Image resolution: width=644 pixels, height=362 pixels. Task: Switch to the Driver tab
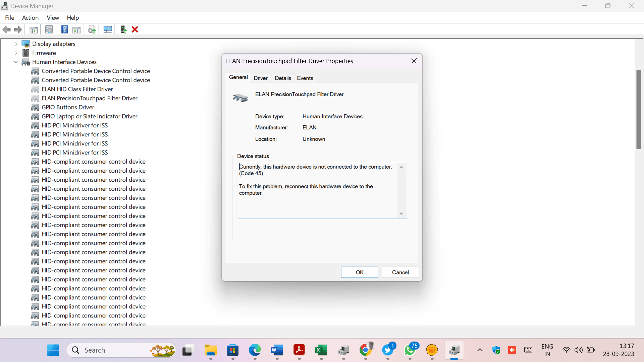pyautogui.click(x=261, y=78)
